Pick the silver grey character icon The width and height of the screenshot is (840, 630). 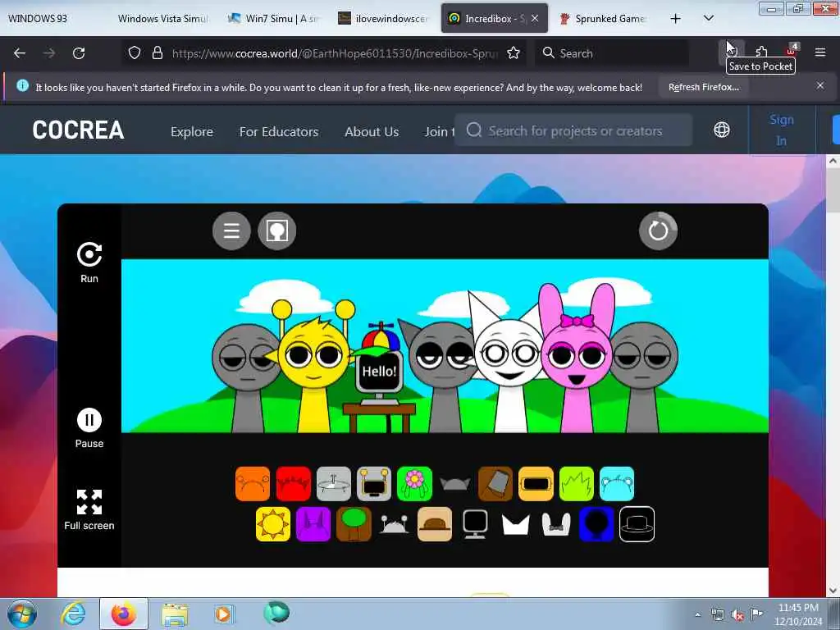(x=334, y=484)
